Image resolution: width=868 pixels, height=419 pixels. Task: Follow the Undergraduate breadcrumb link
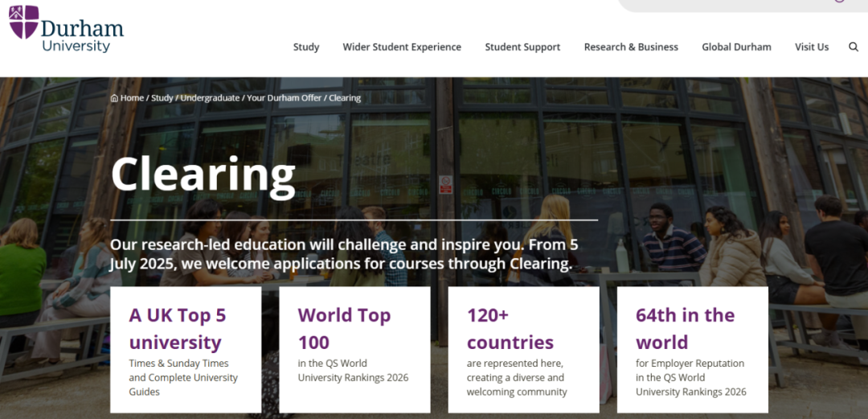210,98
